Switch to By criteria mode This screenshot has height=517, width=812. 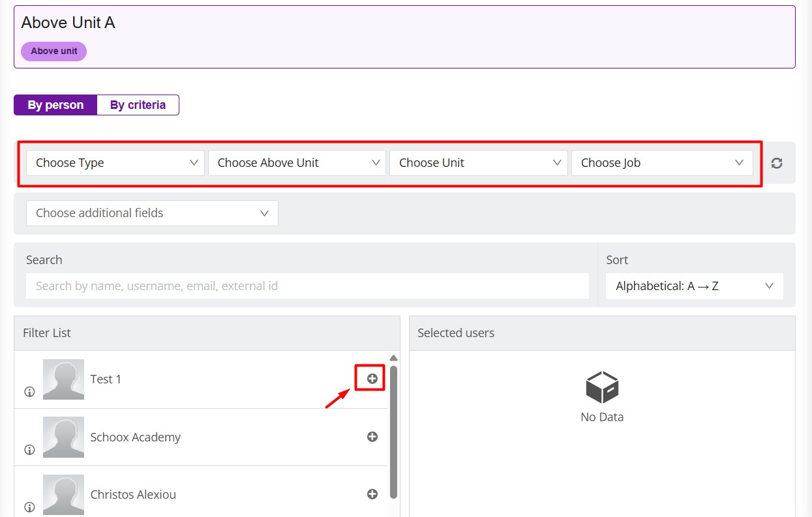click(x=138, y=105)
